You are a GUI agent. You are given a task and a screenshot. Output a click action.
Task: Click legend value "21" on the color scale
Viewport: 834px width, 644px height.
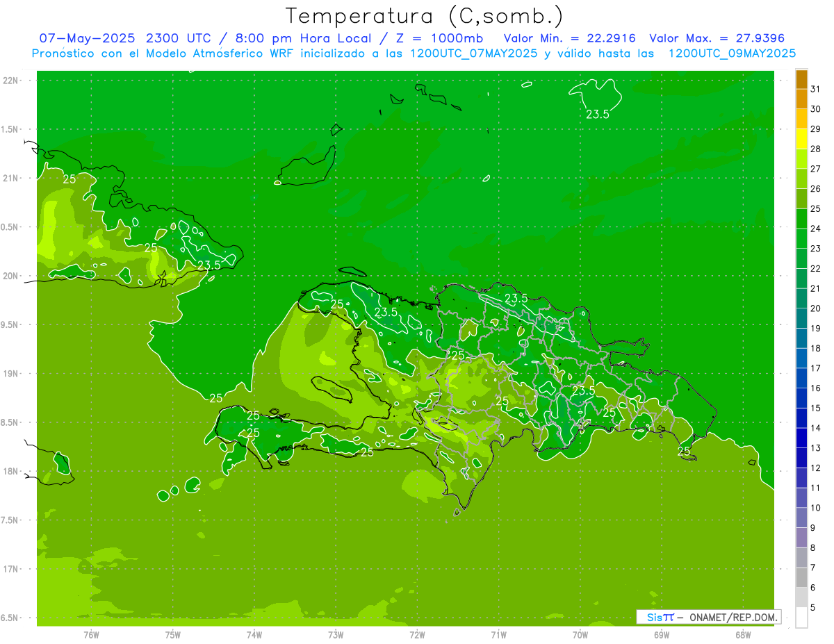815,288
